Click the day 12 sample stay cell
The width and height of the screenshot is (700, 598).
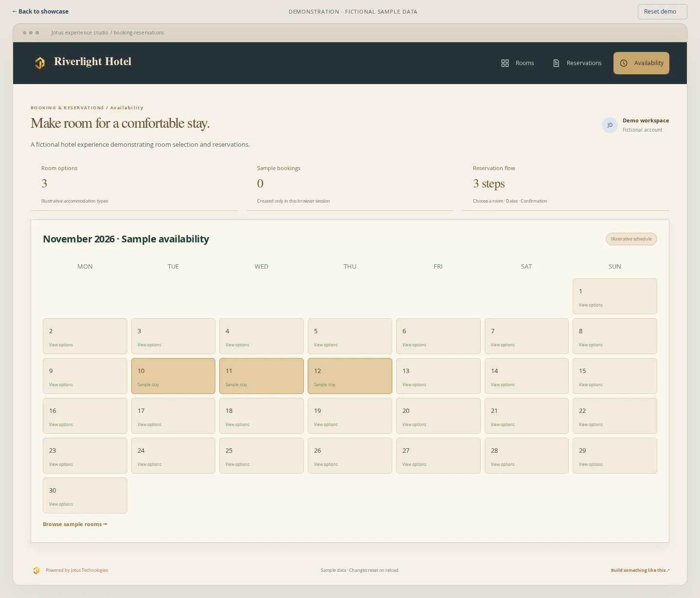coord(350,376)
